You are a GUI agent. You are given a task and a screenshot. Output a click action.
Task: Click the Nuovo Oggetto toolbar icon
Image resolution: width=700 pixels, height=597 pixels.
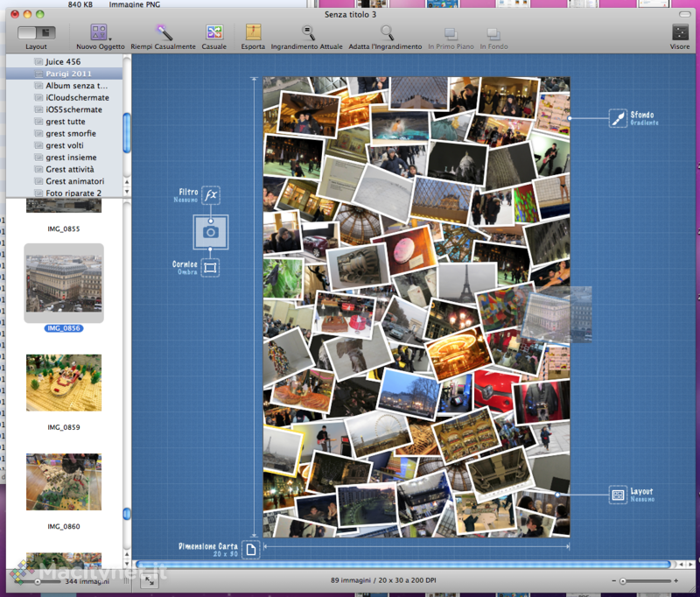coord(99,33)
